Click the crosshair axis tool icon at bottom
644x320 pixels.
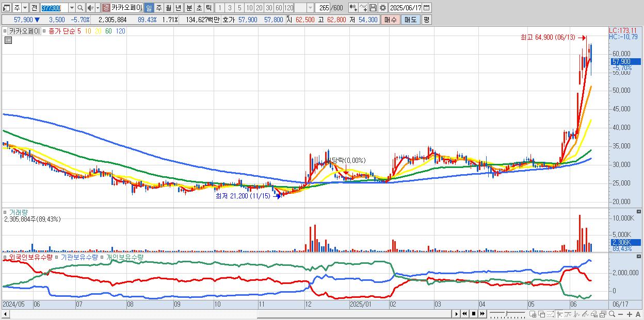pyautogui.click(x=559, y=314)
